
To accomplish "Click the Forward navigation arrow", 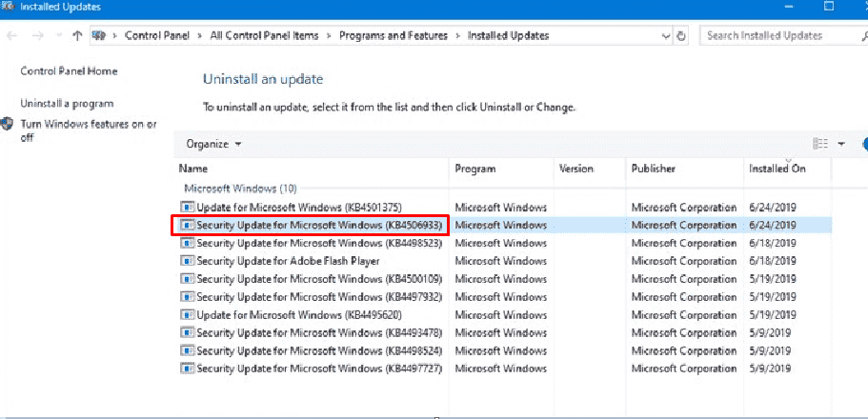I will click(37, 36).
